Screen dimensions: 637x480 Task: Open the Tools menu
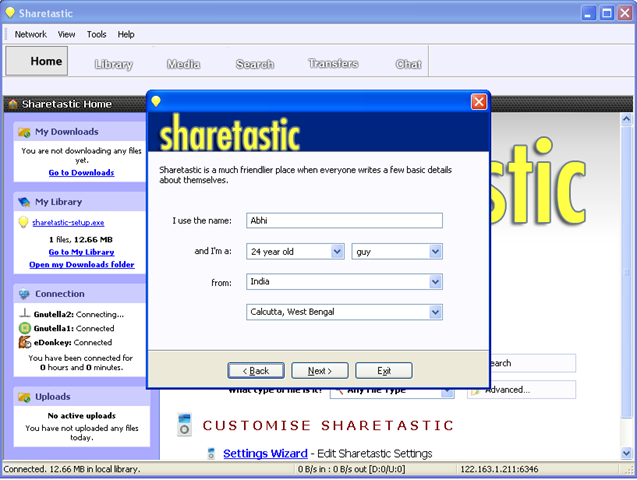pos(96,35)
